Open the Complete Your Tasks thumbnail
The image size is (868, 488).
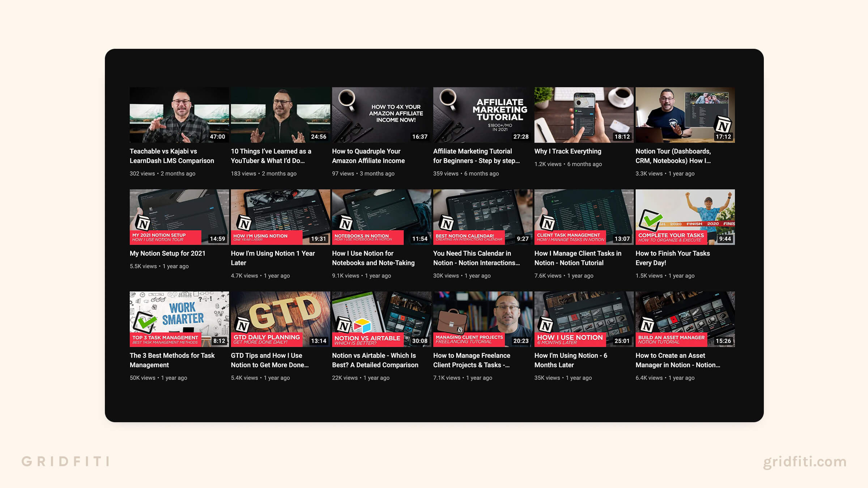pos(685,217)
